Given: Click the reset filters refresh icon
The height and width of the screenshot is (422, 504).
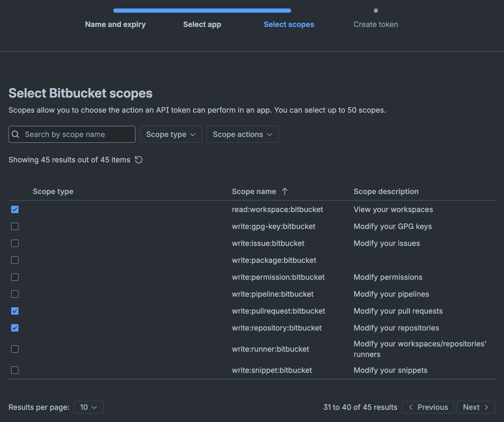Looking at the screenshot, I should pos(139,160).
